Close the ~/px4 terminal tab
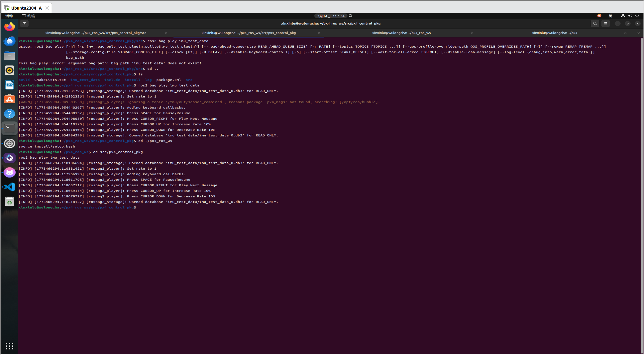The height and width of the screenshot is (355, 644). click(625, 33)
